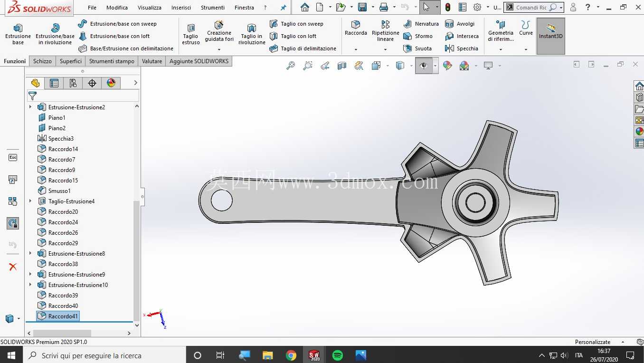The image size is (644, 363).
Task: Select Base/Estrusione con delimitazione
Action: (126, 48)
